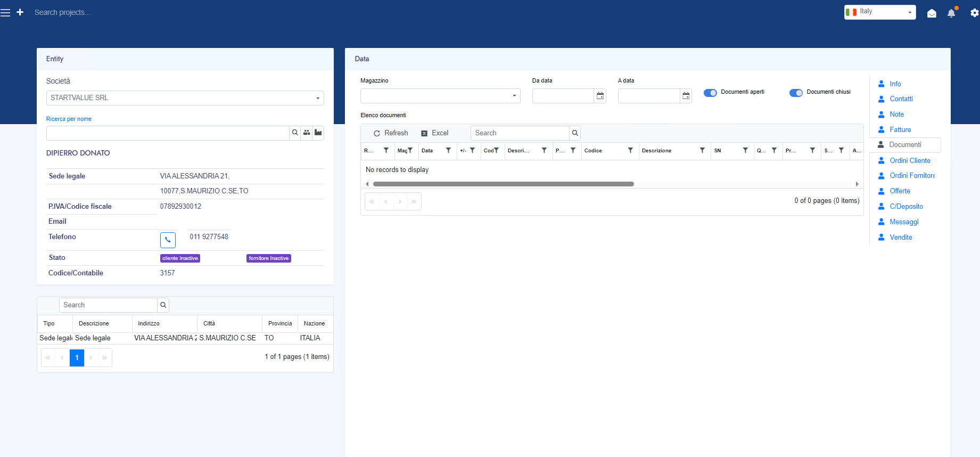Go to next page in address grid pager
Image resolution: width=980 pixels, height=457 pixels.
pyautogui.click(x=91, y=357)
